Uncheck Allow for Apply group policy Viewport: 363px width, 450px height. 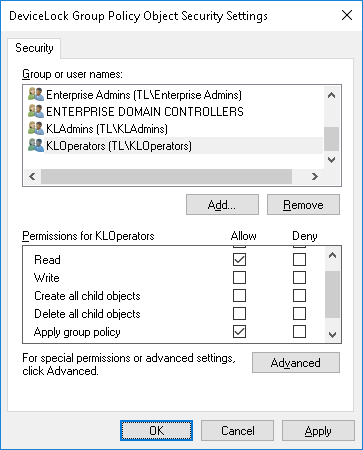(239, 332)
